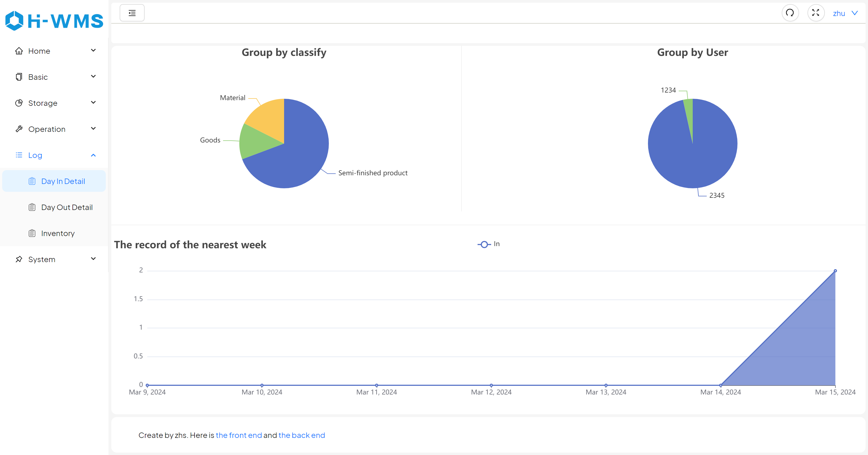This screenshot has height=455, width=868.
Task: Click the Home house icon
Action: coord(19,51)
